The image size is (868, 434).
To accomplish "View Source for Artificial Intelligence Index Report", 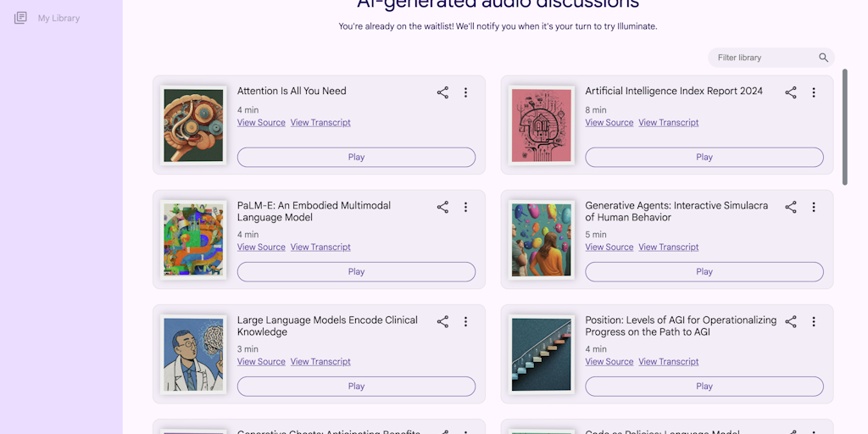I will pyautogui.click(x=609, y=123).
